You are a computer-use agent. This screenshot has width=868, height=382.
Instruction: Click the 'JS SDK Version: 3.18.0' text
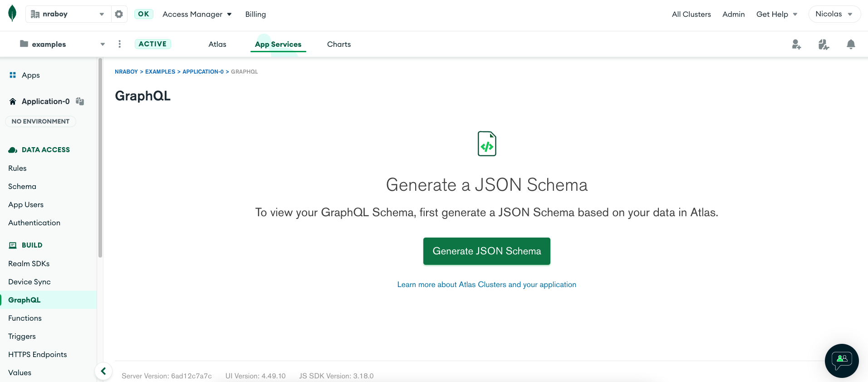pos(336,376)
